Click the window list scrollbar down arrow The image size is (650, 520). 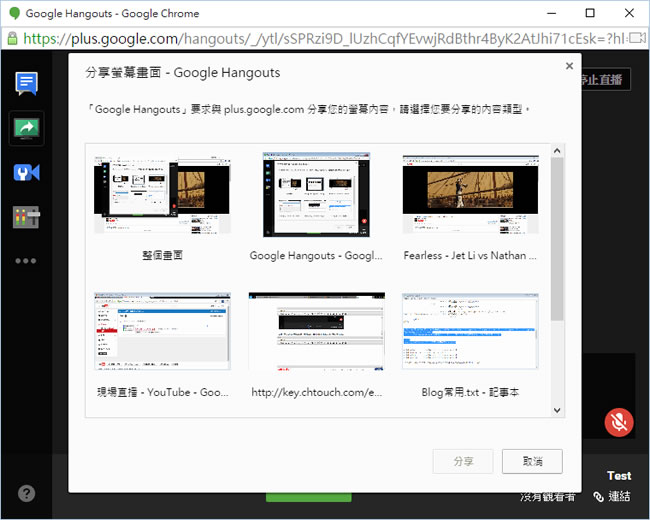557,410
